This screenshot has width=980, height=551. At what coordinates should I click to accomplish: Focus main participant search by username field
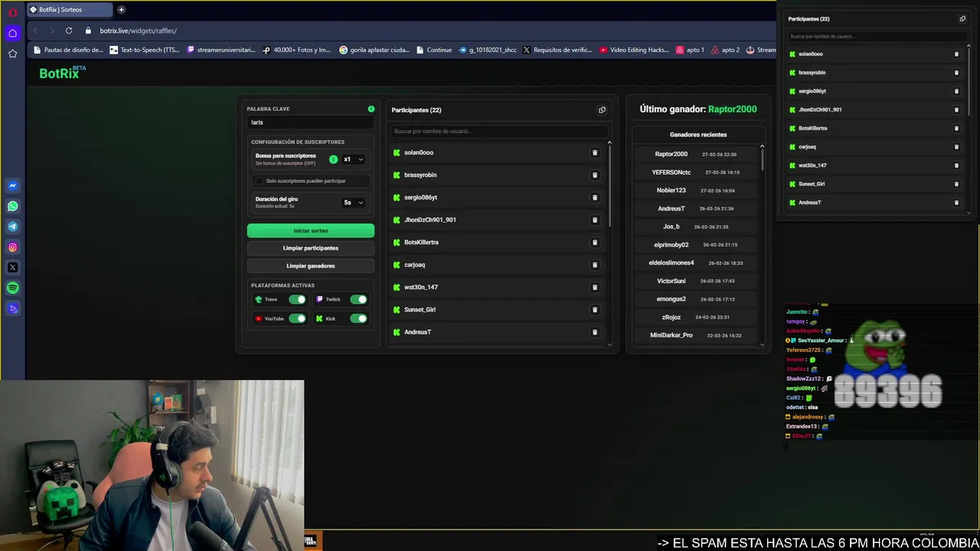click(x=498, y=132)
